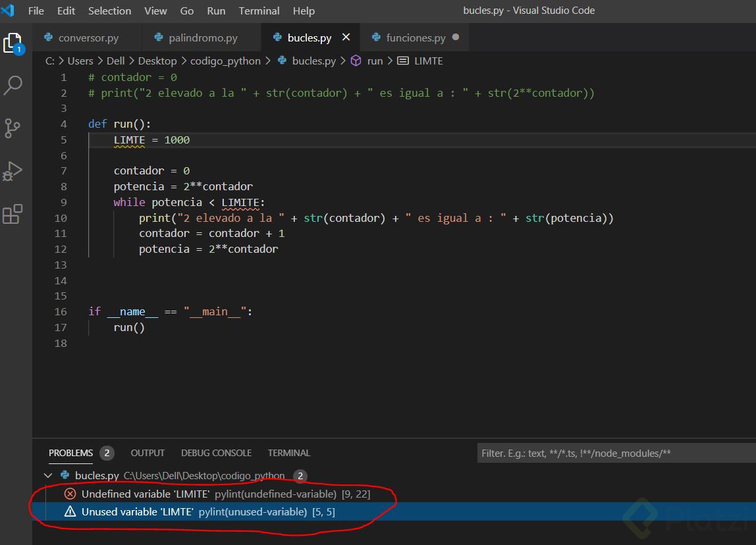The image size is (756, 545).
Task: Open the Help menu
Action: (x=304, y=11)
